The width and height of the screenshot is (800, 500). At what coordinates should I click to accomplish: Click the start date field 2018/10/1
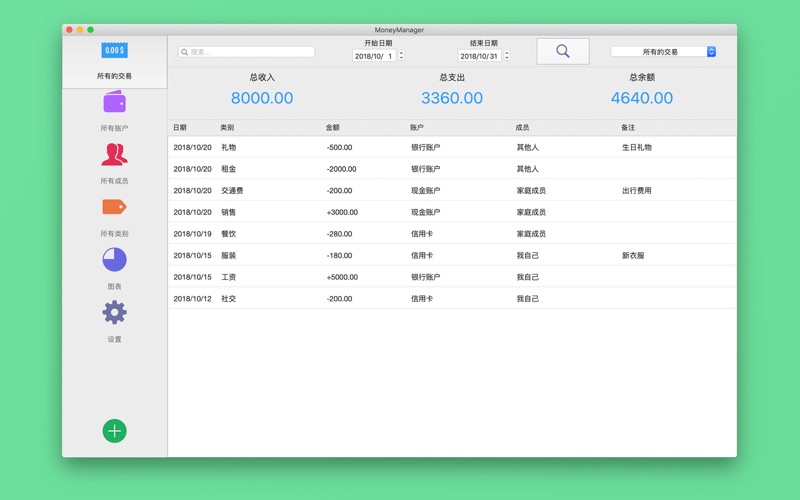coord(374,56)
